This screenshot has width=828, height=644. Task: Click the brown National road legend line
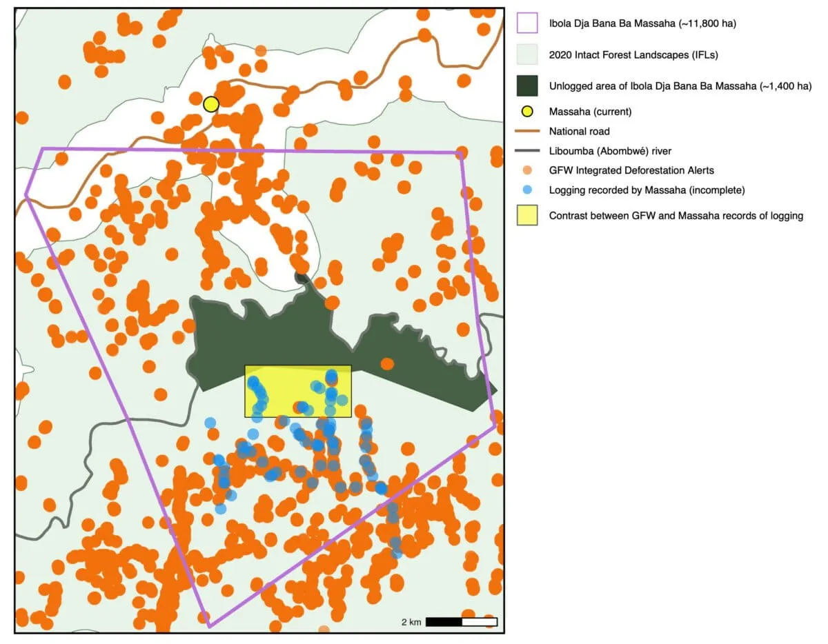pyautogui.click(x=527, y=131)
